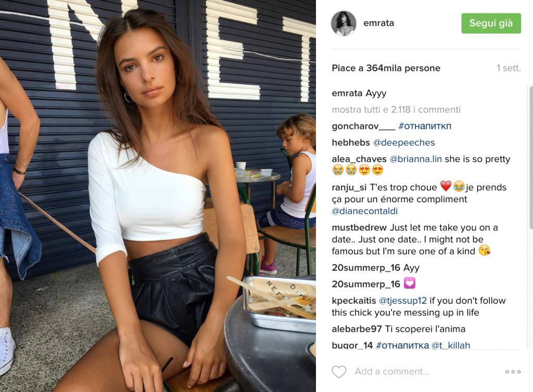Viewport: 533px width, 392px height.
Task: Open the @brianna.lin mention
Action: (415, 159)
